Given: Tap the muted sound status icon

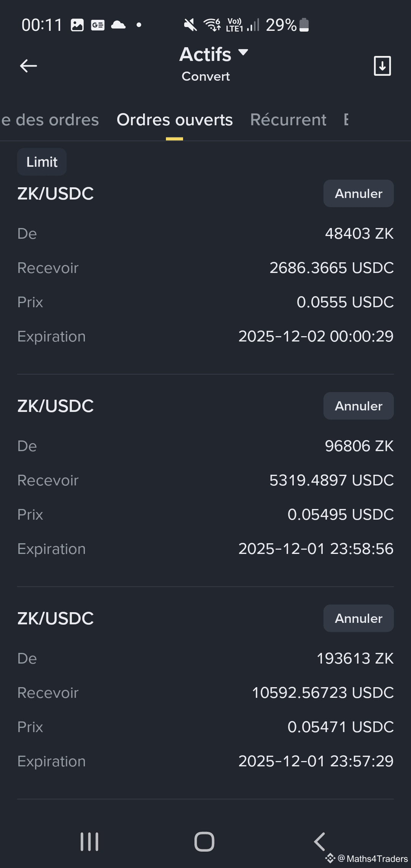Looking at the screenshot, I should pyautogui.click(x=190, y=25).
